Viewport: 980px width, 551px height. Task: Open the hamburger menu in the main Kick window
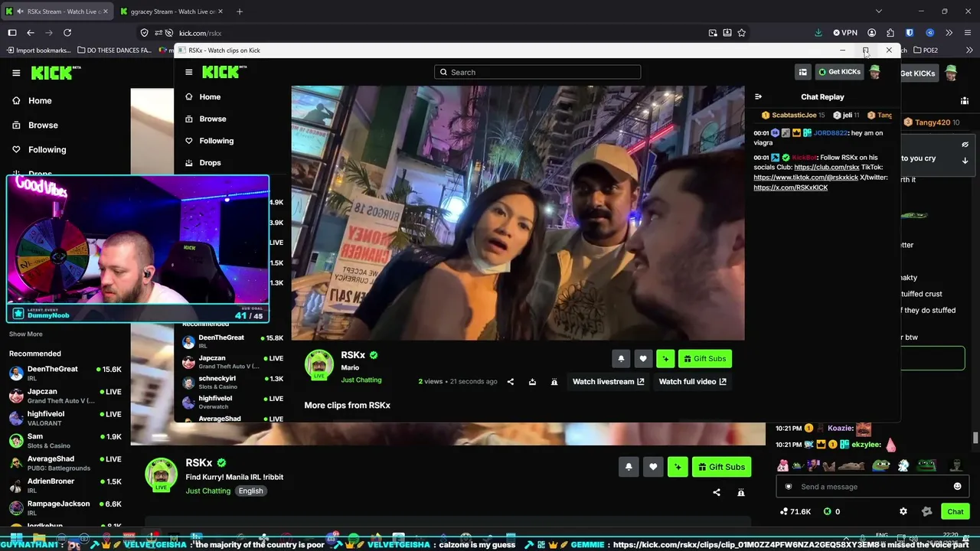coord(16,73)
